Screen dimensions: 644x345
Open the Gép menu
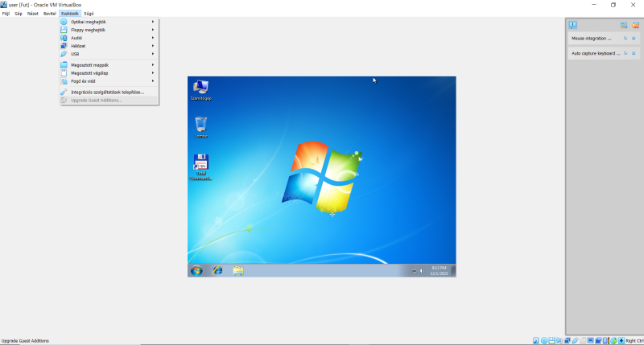[x=18, y=14]
